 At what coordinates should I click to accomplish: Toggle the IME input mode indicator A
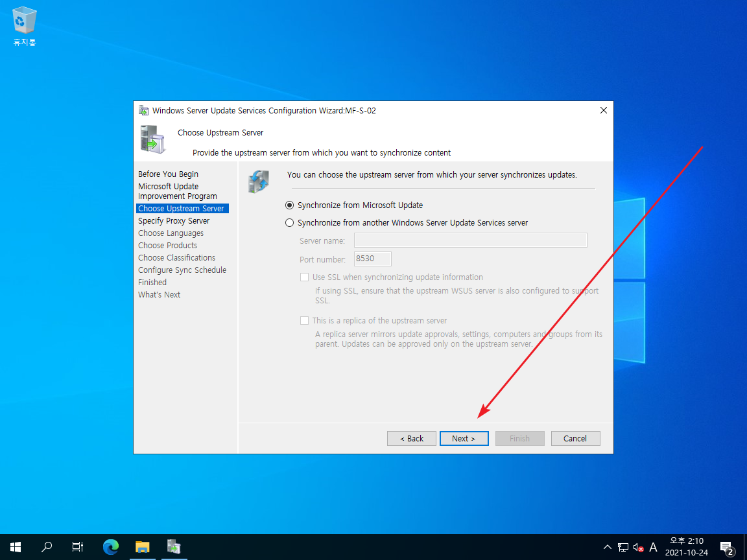(x=653, y=547)
